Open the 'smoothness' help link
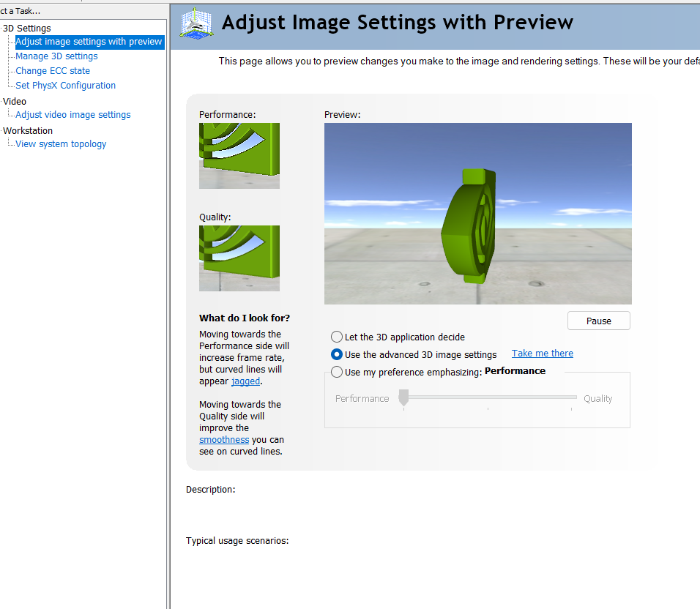700x609 pixels. click(x=224, y=440)
